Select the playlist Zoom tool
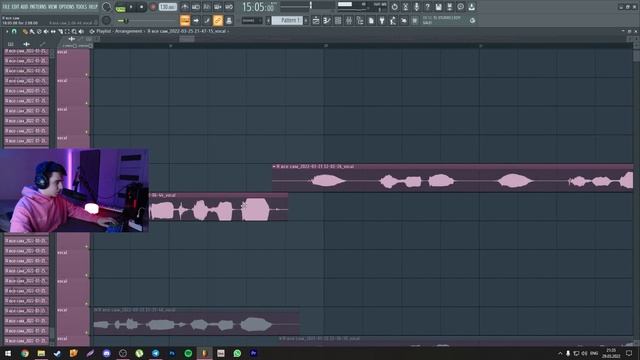 point(74,31)
